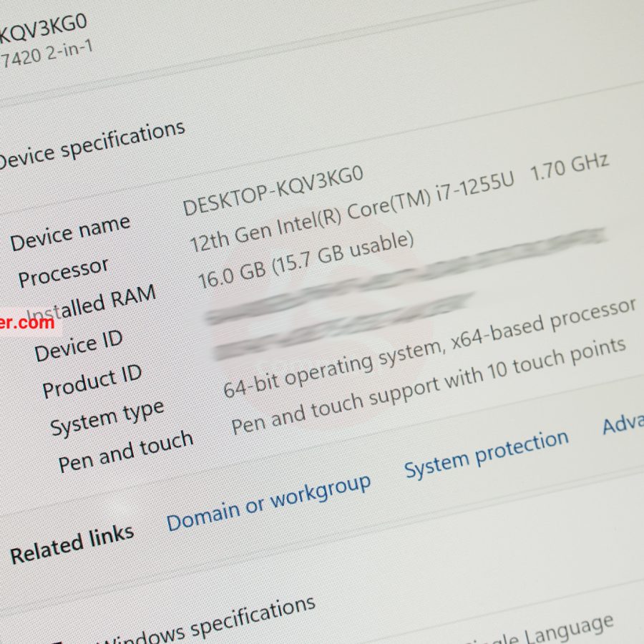Click the Product ID label
Screen dimensions: 644x644
[x=92, y=381]
